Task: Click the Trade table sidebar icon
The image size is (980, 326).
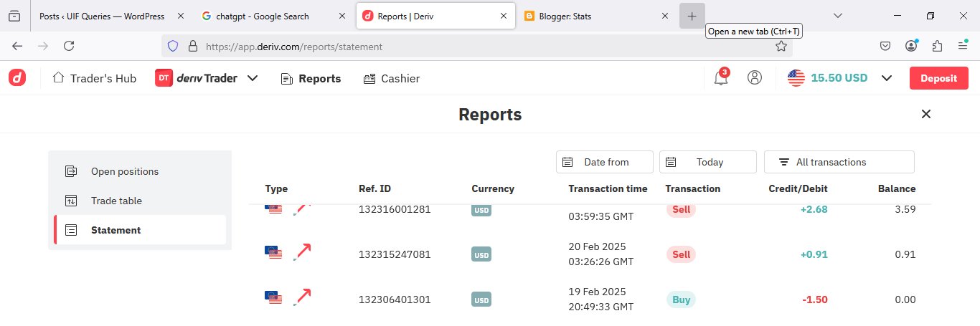Action: (71, 201)
